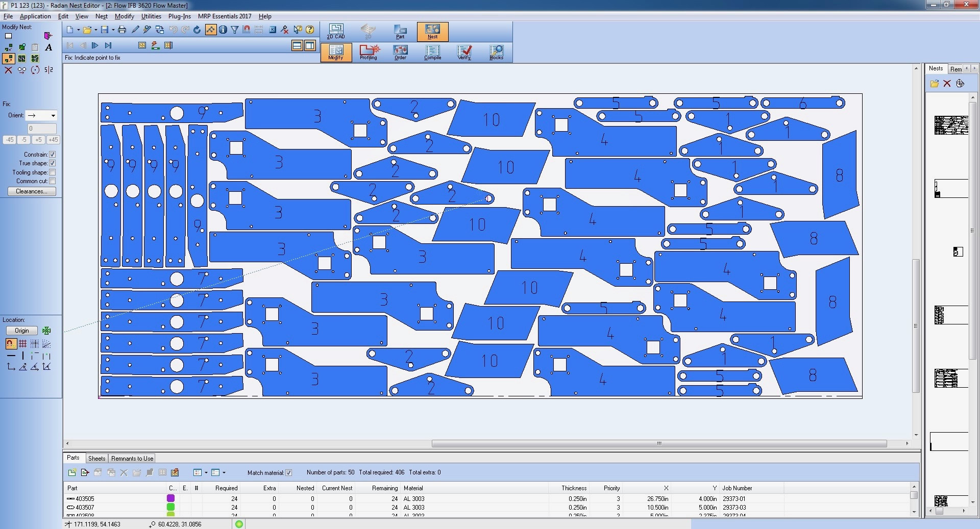Click the Clearances... button
The width and height of the screenshot is (980, 529).
click(x=32, y=191)
